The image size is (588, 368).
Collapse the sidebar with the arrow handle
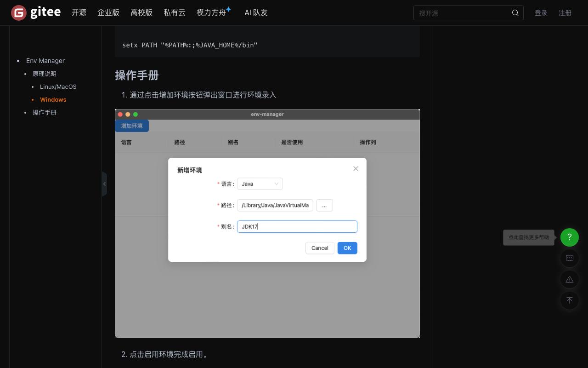click(104, 184)
